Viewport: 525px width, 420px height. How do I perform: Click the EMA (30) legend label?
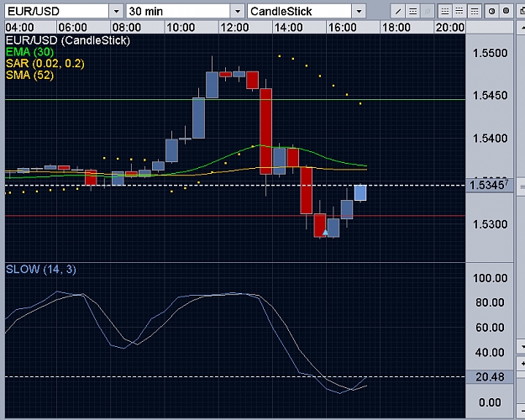click(x=29, y=52)
